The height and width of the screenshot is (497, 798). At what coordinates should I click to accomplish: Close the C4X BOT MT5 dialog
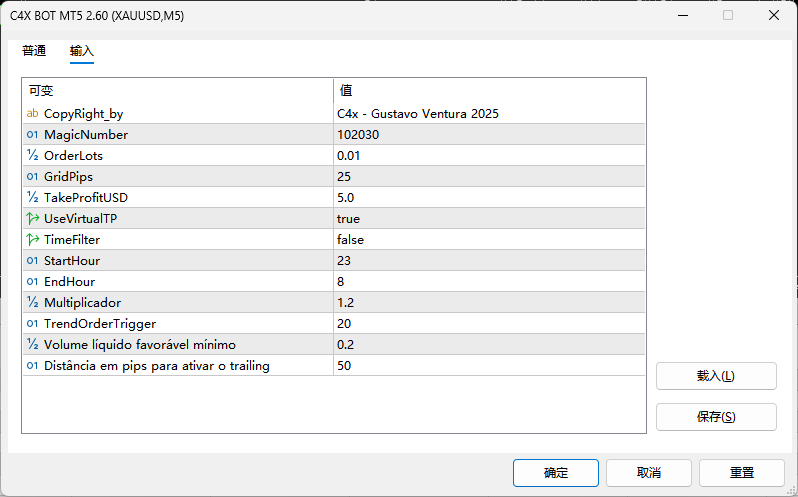774,15
